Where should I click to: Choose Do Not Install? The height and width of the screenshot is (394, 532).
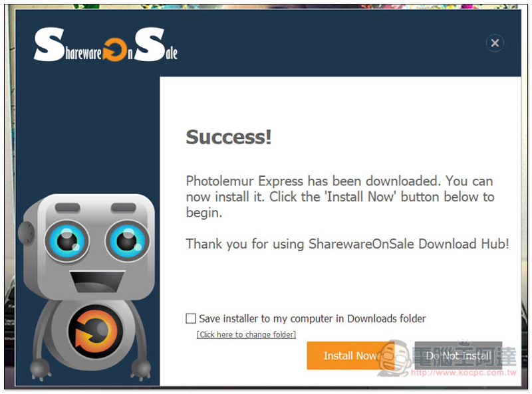[458, 355]
